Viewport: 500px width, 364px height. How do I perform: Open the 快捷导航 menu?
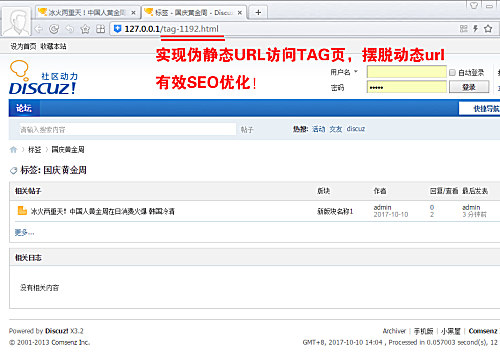coord(480,109)
